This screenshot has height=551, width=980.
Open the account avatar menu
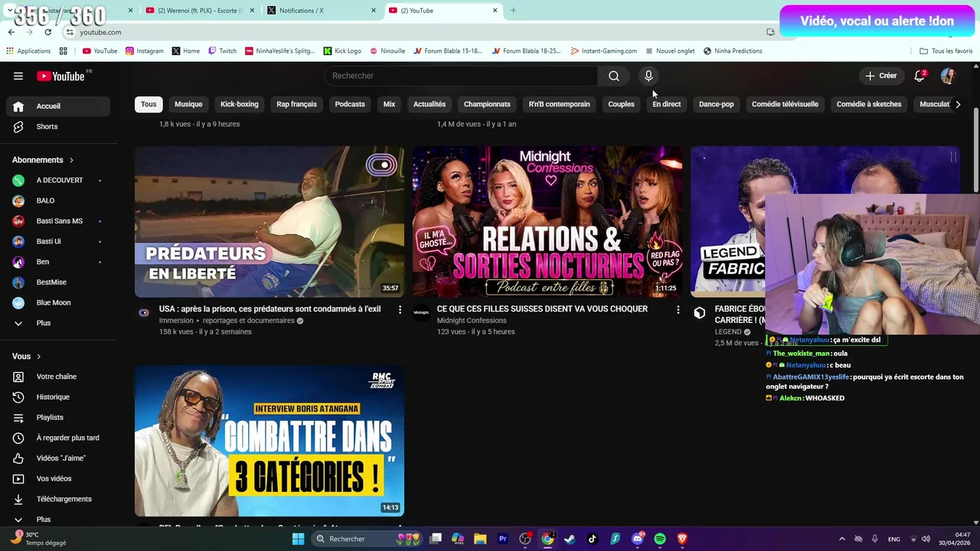click(948, 76)
